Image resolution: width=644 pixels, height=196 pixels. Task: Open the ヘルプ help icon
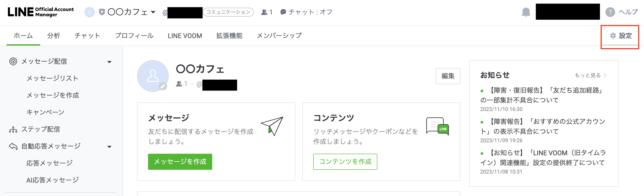610,12
